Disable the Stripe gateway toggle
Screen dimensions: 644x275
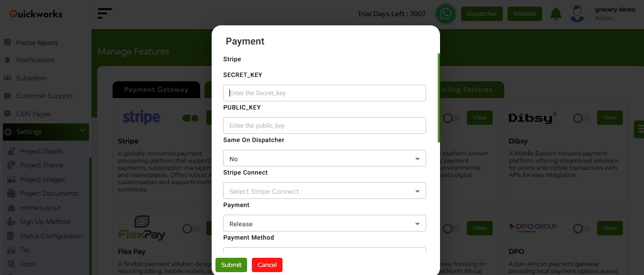pos(190,118)
